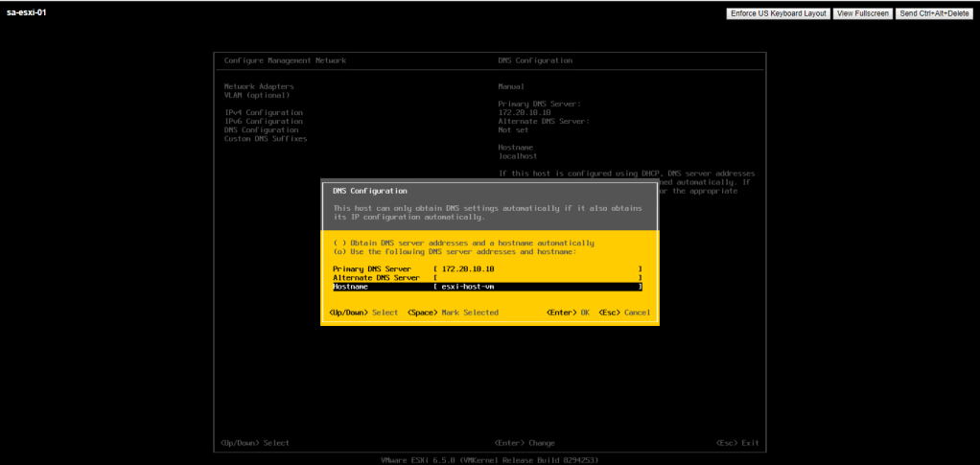Click the <Esc> Exit label at bottom
This screenshot has width=980, height=465.
[x=736, y=443]
